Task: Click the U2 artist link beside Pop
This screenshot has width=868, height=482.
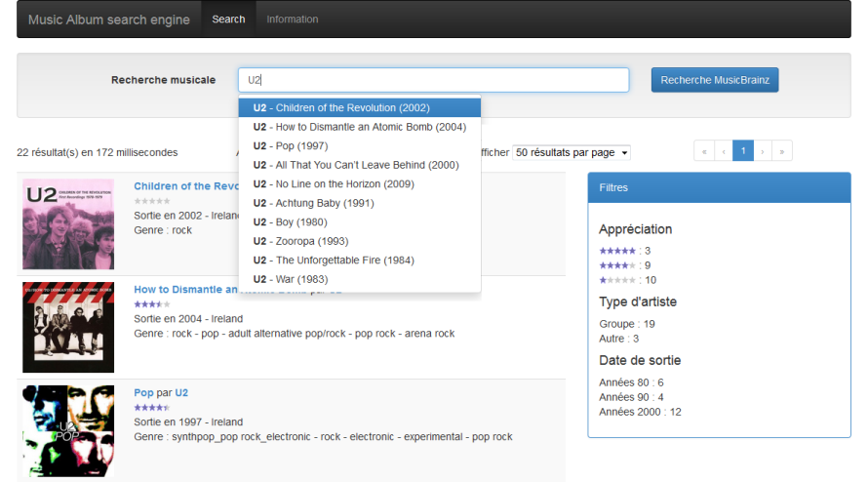Action: tap(181, 393)
